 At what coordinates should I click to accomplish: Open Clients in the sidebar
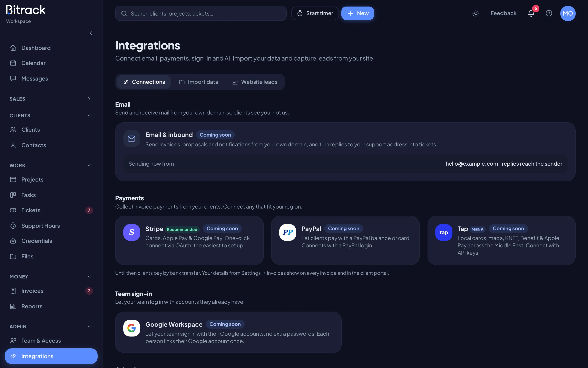pos(51,130)
